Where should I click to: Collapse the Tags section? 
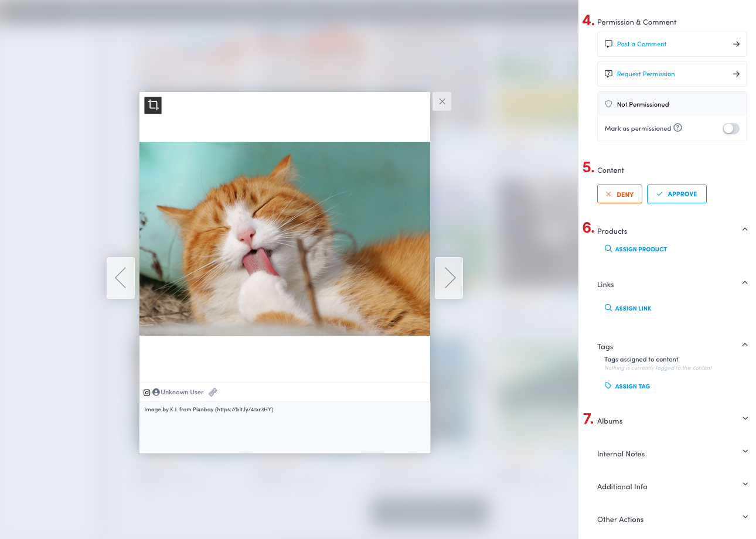tap(745, 345)
